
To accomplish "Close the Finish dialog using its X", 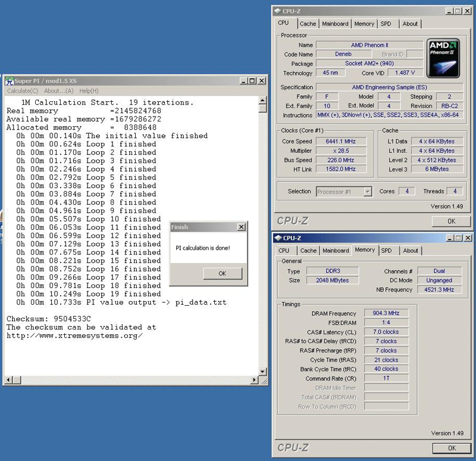I will click(241, 227).
